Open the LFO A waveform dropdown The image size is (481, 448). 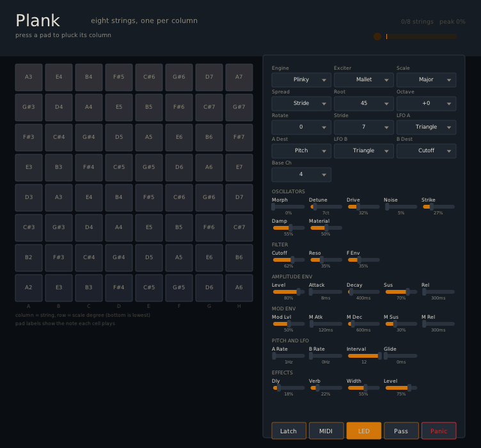click(x=426, y=127)
